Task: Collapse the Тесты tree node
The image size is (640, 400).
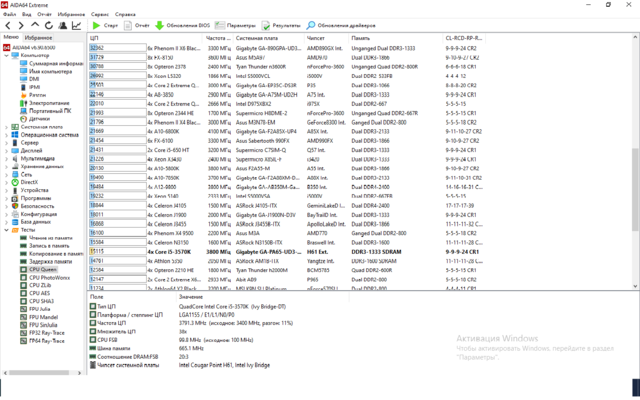Action: point(7,230)
